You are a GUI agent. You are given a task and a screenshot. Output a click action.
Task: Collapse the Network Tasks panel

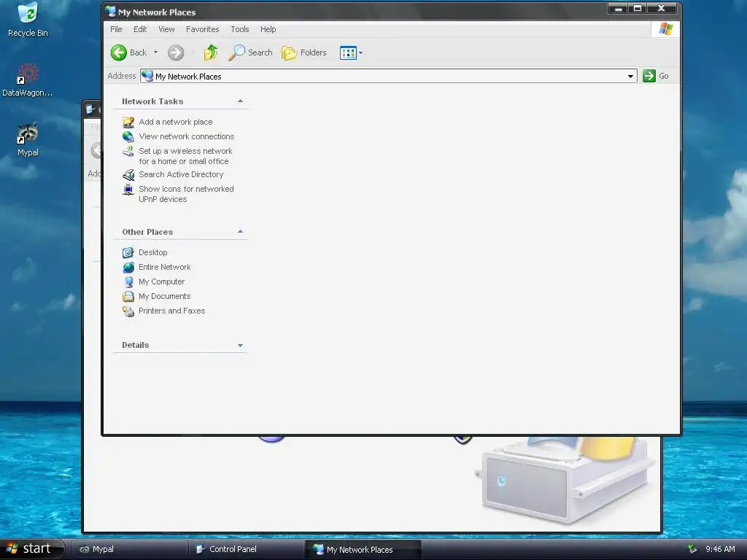pyautogui.click(x=240, y=101)
